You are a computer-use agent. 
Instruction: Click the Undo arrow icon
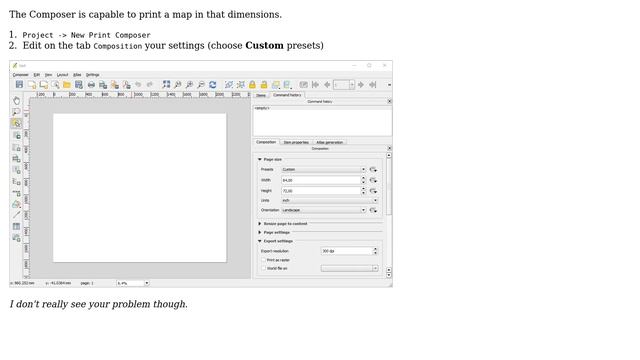coord(138,84)
